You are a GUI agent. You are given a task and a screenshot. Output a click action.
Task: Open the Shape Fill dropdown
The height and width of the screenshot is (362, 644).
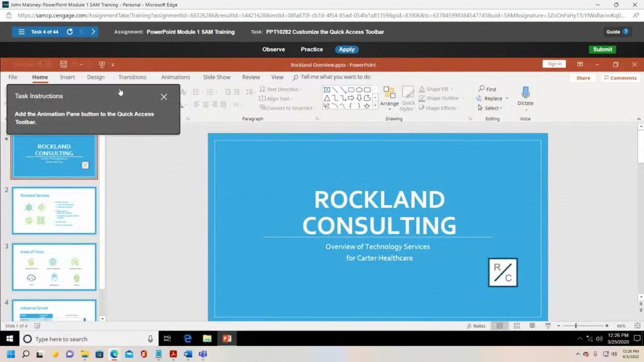click(436, 89)
